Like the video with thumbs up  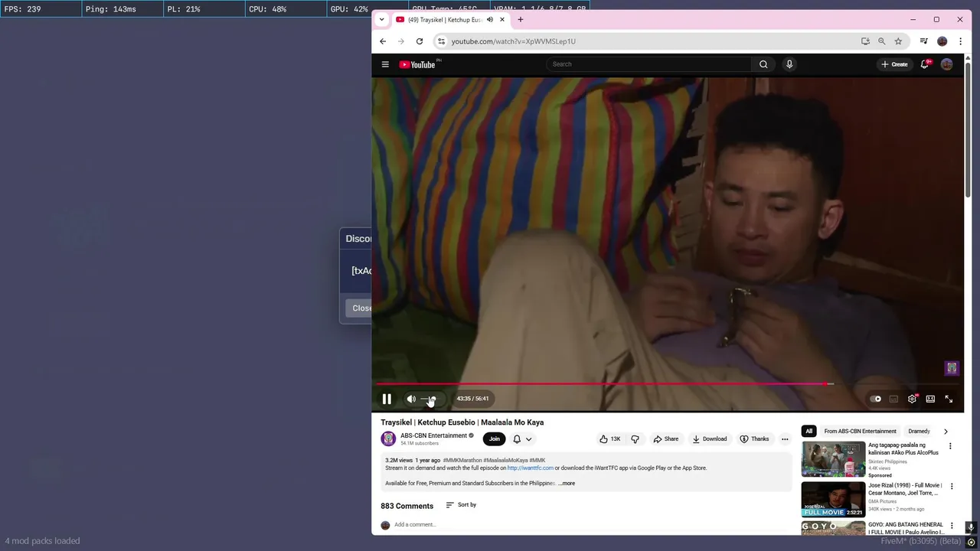(x=609, y=439)
